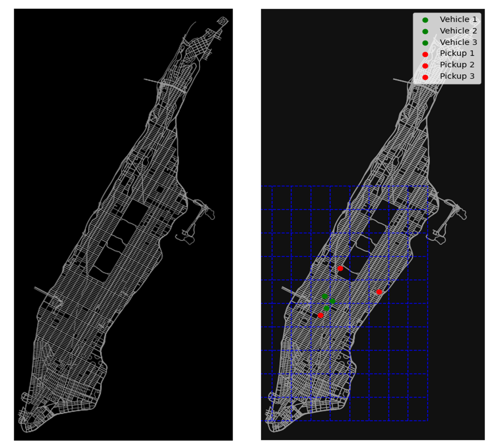Image resolution: width=493 pixels, height=448 pixels.
Task: Click the green marker beside Vehicle 2 in legend
Action: 425,31
